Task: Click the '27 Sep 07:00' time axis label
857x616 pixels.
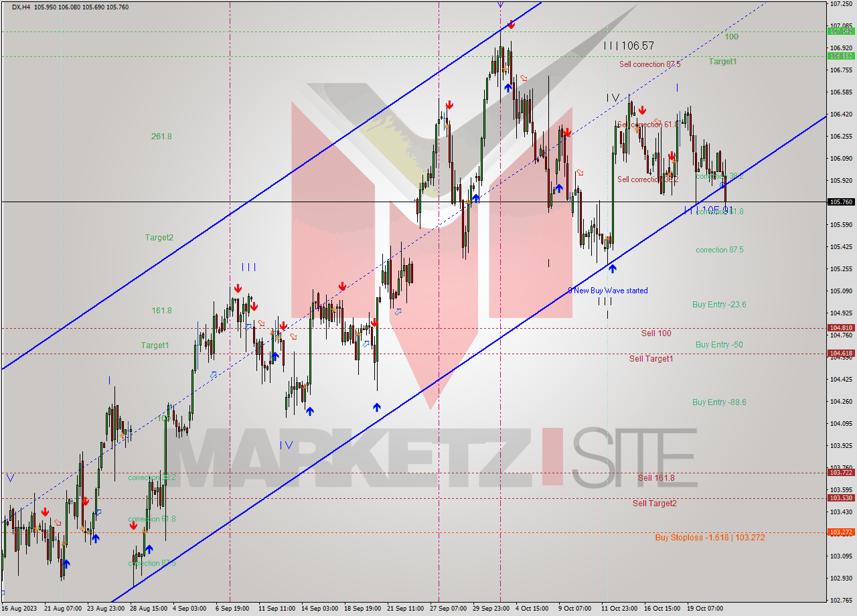Action: click(448, 609)
